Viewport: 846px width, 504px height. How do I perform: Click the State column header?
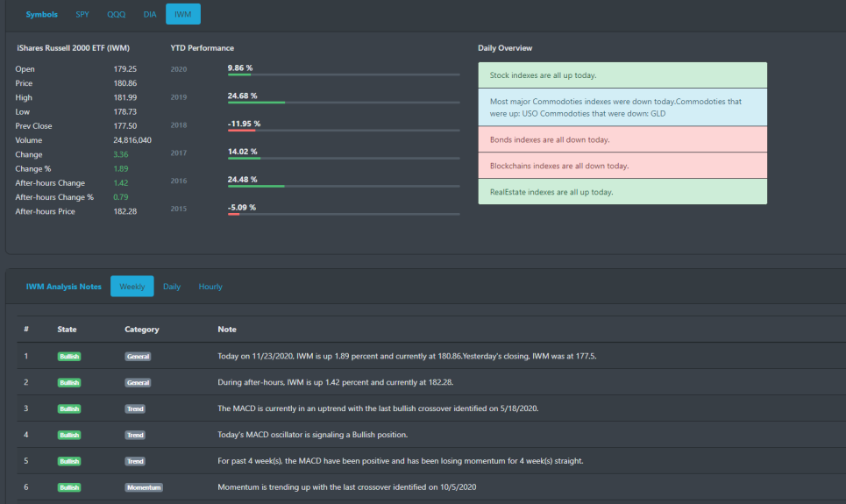[67, 330]
